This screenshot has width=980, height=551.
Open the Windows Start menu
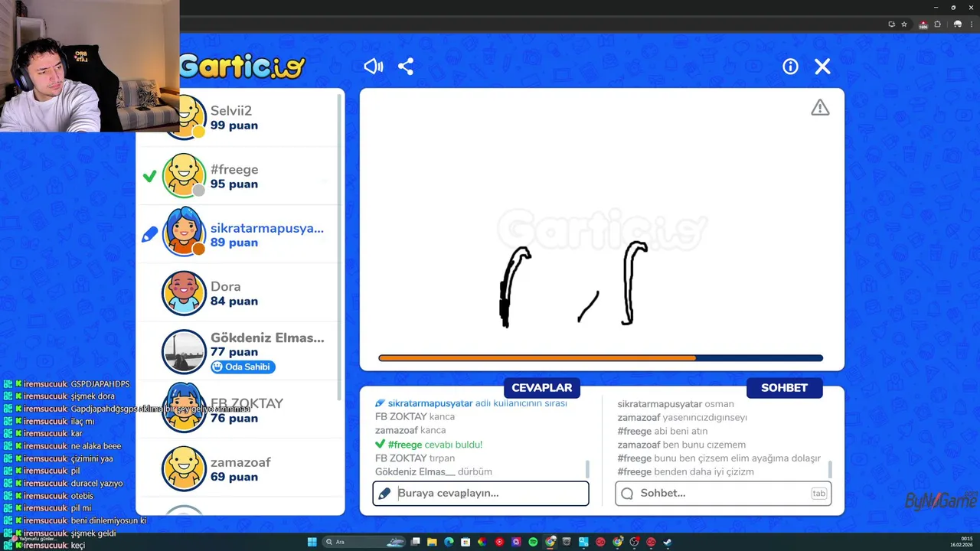[312, 542]
